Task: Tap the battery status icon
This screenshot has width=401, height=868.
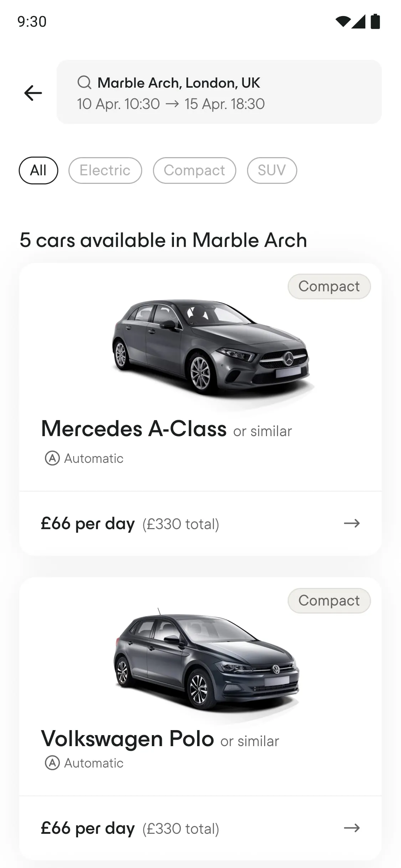Action: [x=375, y=22]
